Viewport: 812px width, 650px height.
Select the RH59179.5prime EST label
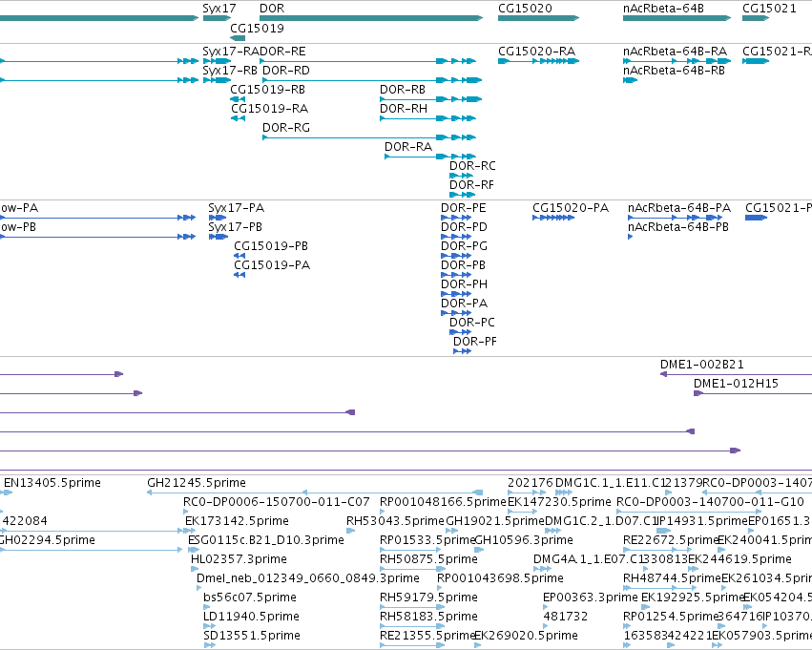428,598
